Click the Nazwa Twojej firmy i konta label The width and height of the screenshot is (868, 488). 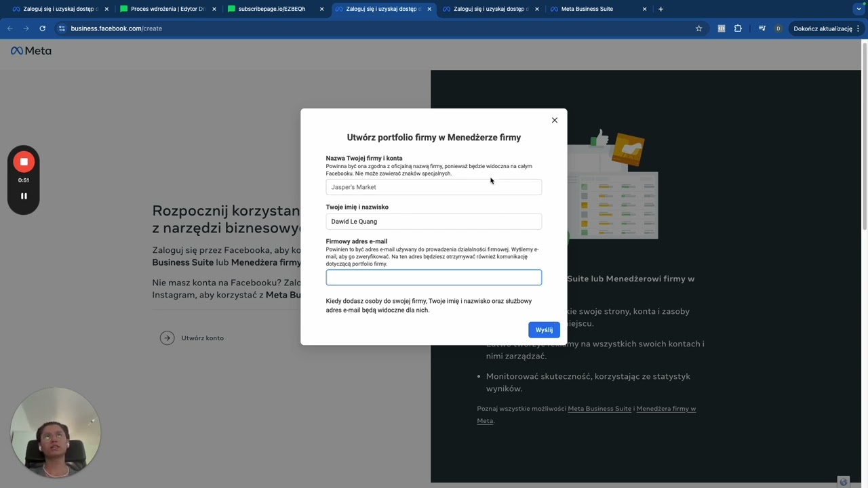coord(364,159)
